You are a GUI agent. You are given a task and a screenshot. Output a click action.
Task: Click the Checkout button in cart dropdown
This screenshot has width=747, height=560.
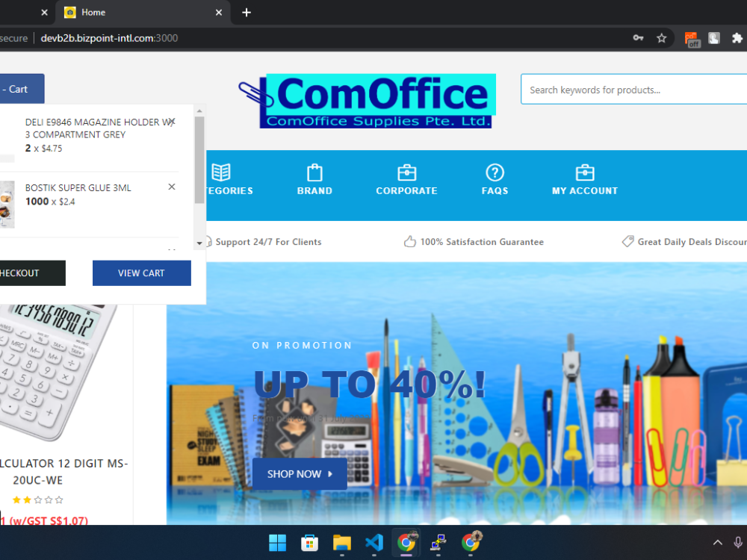pyautogui.click(x=32, y=273)
